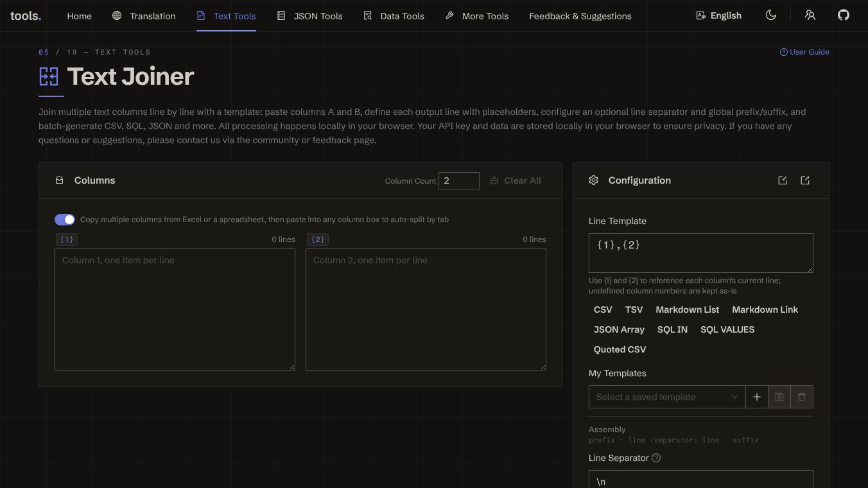The image size is (868, 488).
Task: Click into Column 1 text area
Action: pyautogui.click(x=175, y=309)
